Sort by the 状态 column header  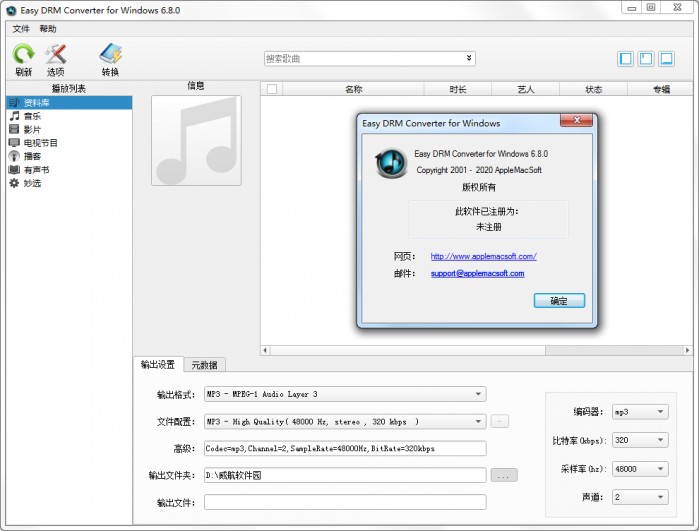(593, 89)
